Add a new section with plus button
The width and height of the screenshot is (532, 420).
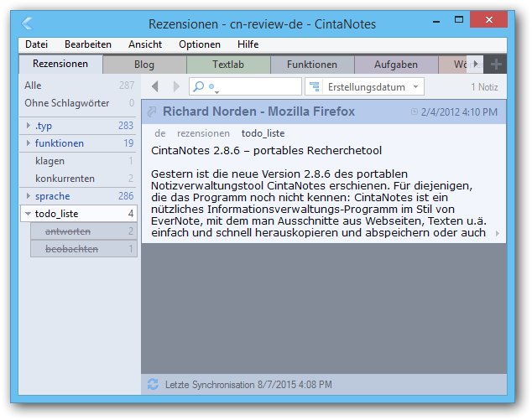496,64
